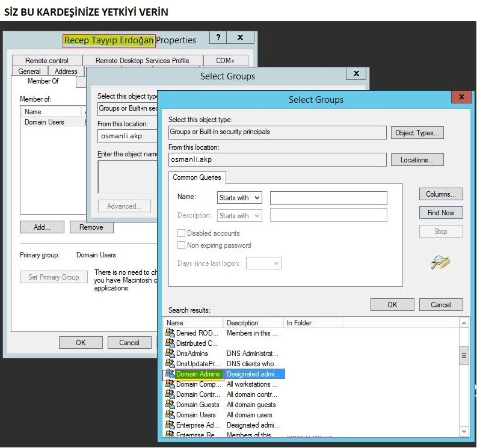Click From this location field osmanli.akp
This screenshot has width=477, height=448.
coord(277,159)
